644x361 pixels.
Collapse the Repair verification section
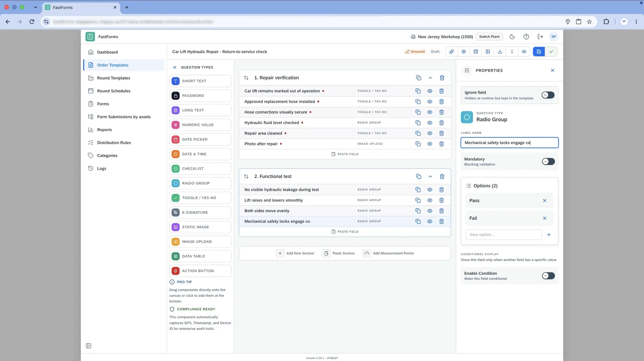[430, 78]
